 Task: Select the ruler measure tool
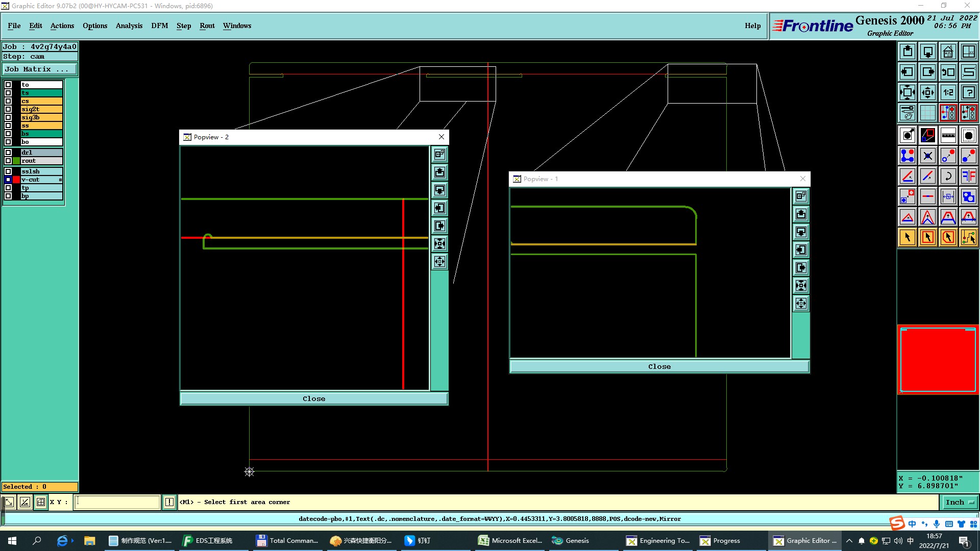[948, 135]
